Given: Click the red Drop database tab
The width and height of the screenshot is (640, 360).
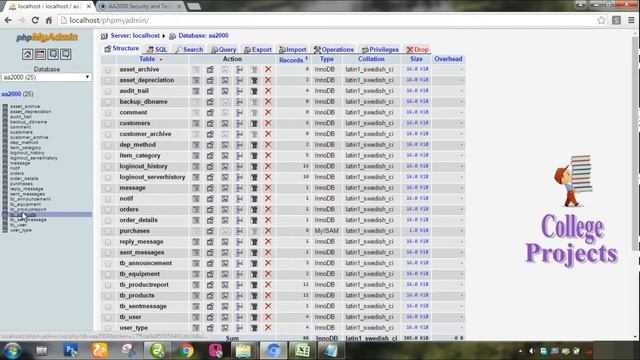Looking at the screenshot, I should [x=417, y=49].
